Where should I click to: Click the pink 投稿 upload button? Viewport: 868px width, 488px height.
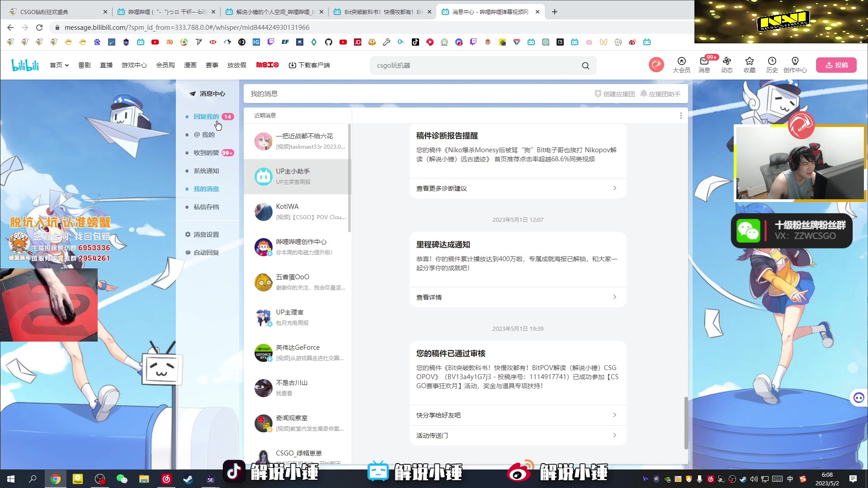tap(836, 65)
